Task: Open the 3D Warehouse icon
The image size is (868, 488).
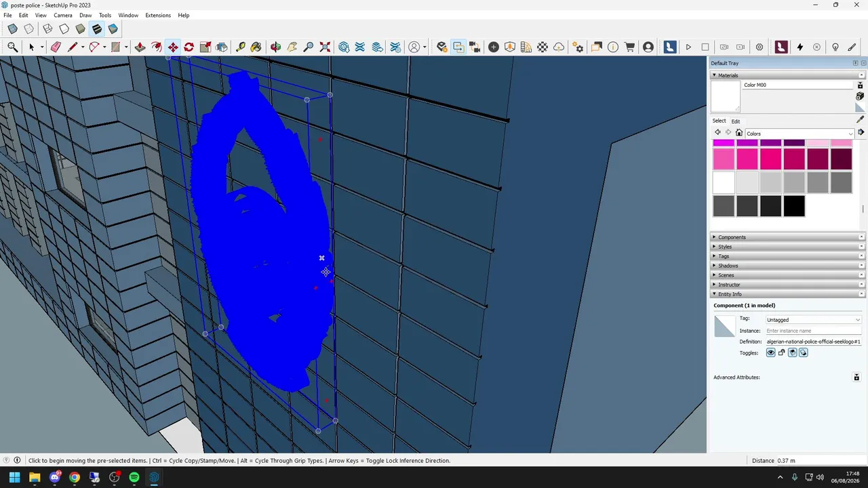Action: [344, 47]
